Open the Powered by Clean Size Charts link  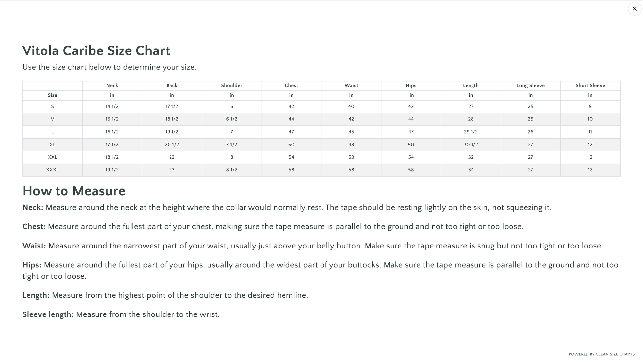tap(601, 354)
